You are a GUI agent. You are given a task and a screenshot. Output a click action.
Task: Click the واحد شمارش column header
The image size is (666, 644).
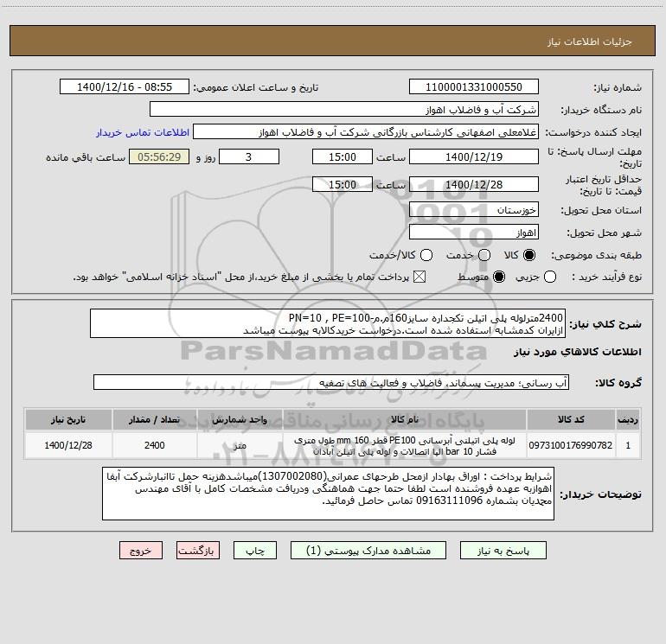click(240, 420)
